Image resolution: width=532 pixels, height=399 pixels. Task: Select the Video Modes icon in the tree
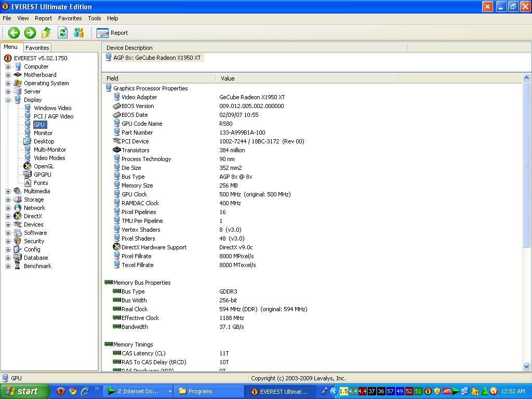(28, 158)
